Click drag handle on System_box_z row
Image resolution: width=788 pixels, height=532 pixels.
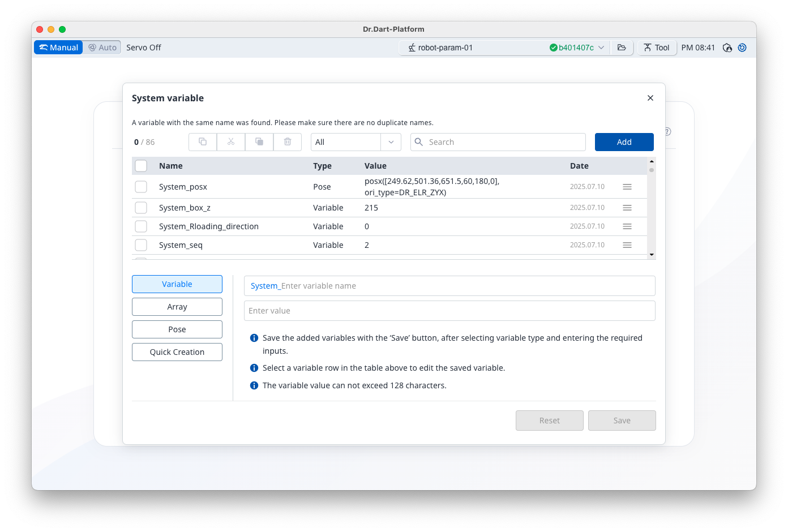click(627, 208)
